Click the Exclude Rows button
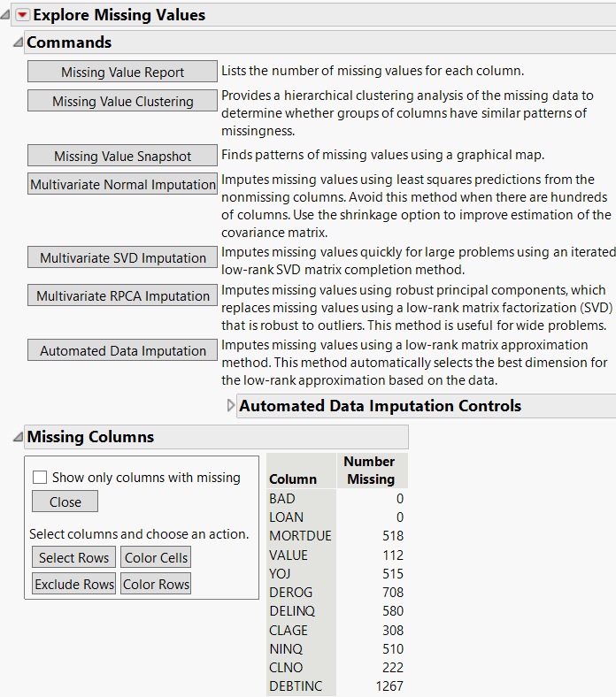Screen dimensions: 616x697 point(74,584)
